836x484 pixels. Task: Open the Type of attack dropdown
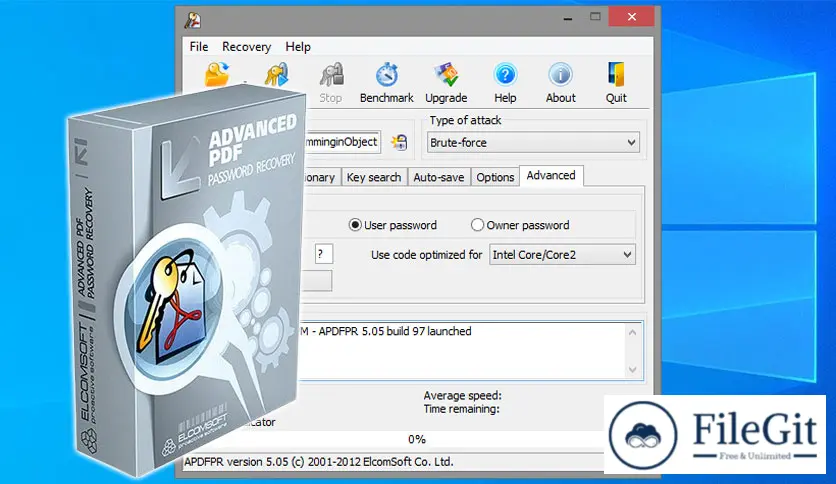533,143
